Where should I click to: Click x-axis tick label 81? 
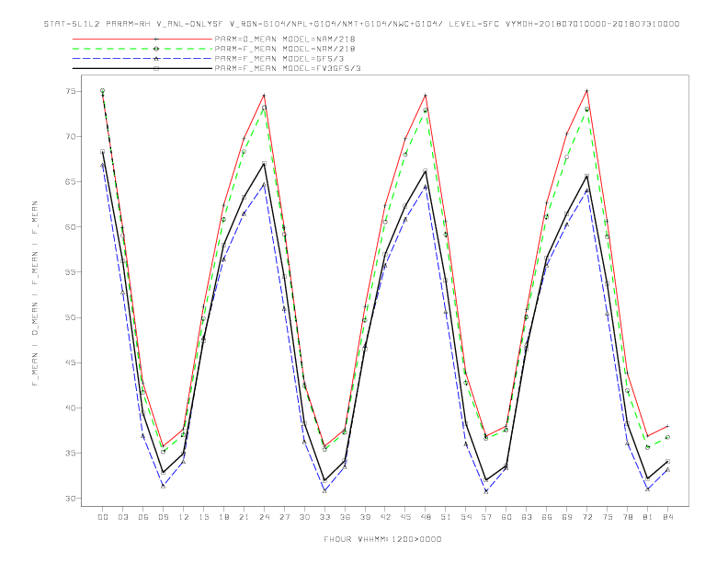(x=648, y=517)
